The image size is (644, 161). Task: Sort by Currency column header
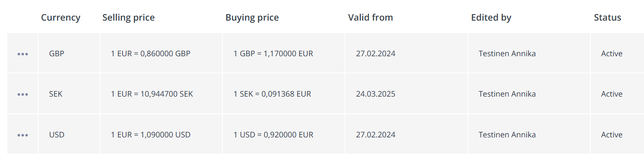coord(60,18)
